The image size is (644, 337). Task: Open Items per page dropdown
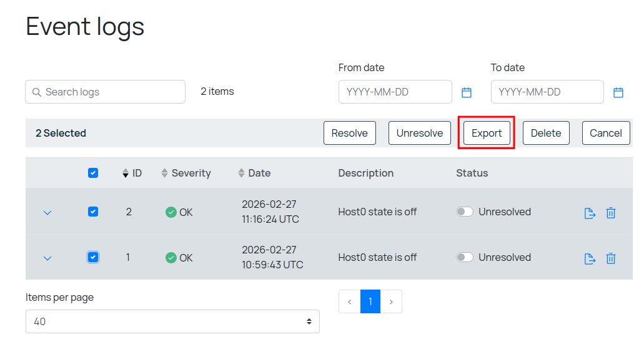pyautogui.click(x=172, y=321)
